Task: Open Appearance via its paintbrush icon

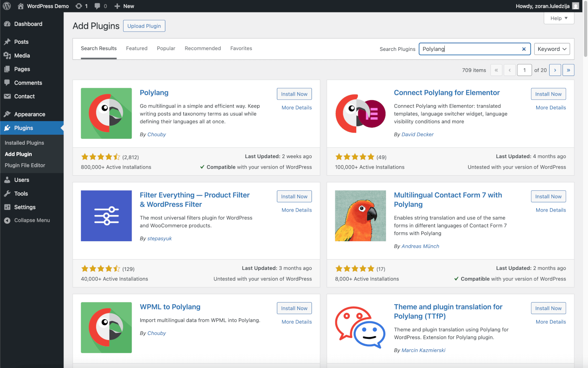Action: coord(7,114)
